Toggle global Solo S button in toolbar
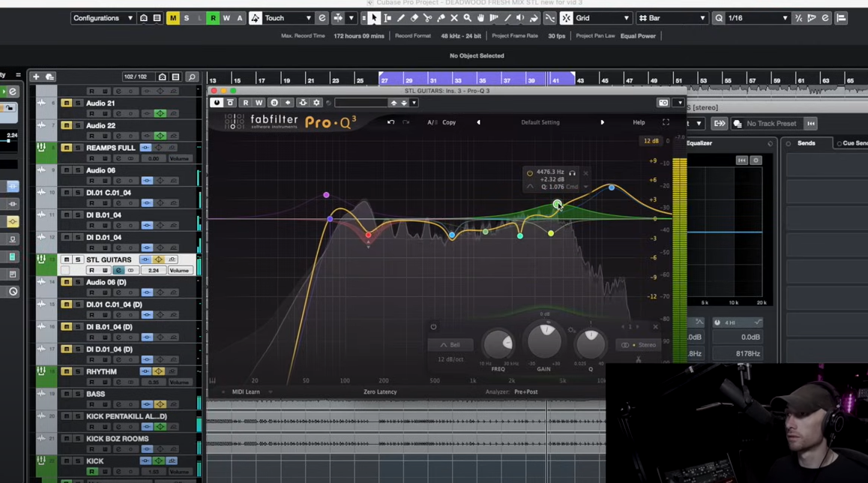868x483 pixels. coord(186,18)
